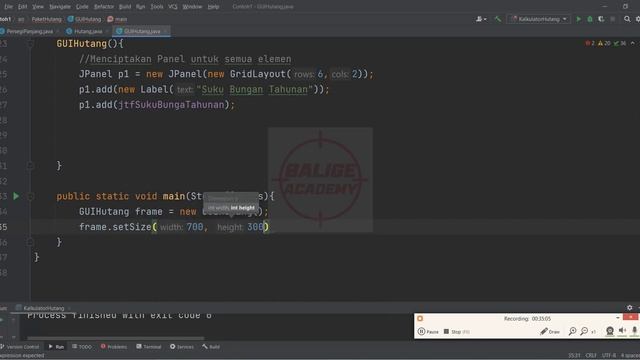This screenshot has height=360, width=640.
Task: Open the Run tool window button
Action: (56, 347)
